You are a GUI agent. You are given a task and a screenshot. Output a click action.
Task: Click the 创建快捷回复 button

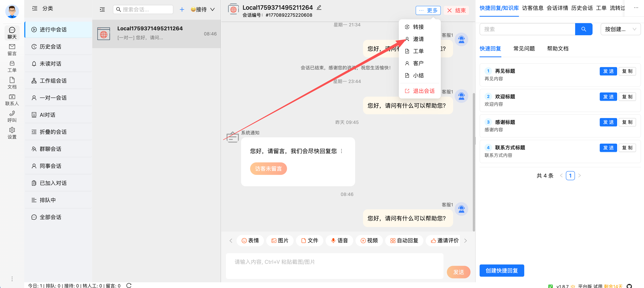(502, 270)
